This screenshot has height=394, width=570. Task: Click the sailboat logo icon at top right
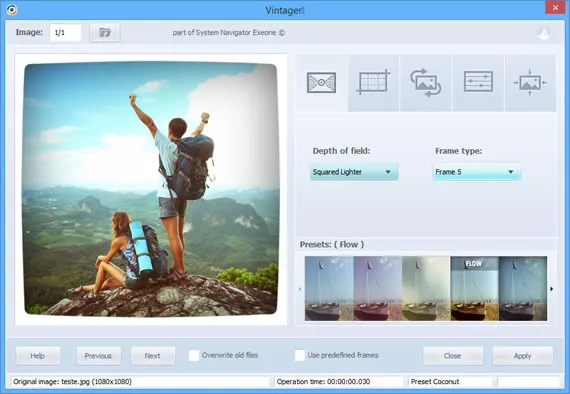coord(544,33)
